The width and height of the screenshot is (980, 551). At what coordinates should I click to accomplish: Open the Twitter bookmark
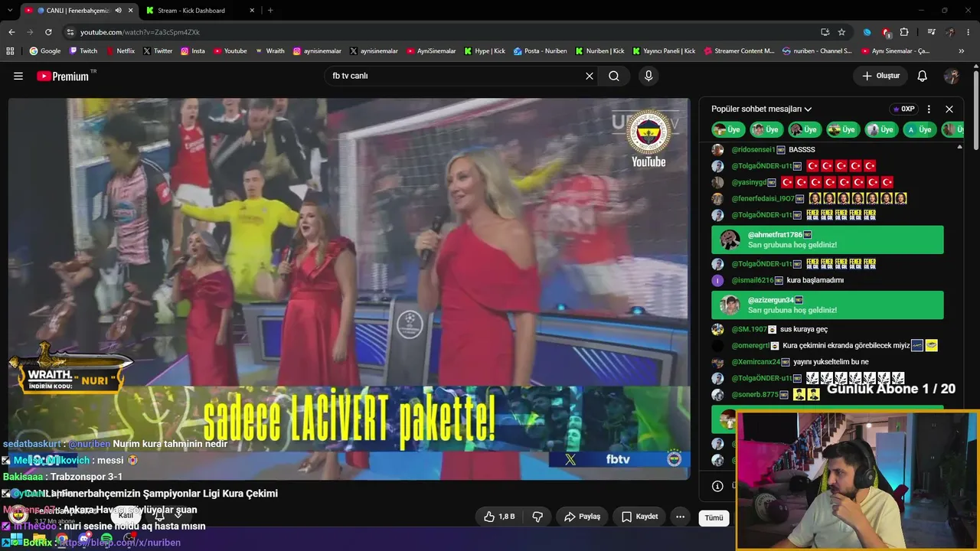click(157, 51)
